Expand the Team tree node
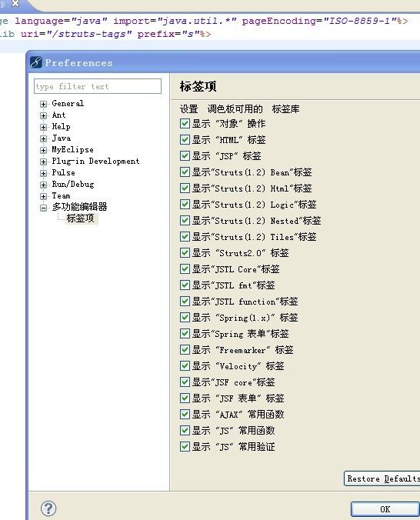 [x=43, y=196]
